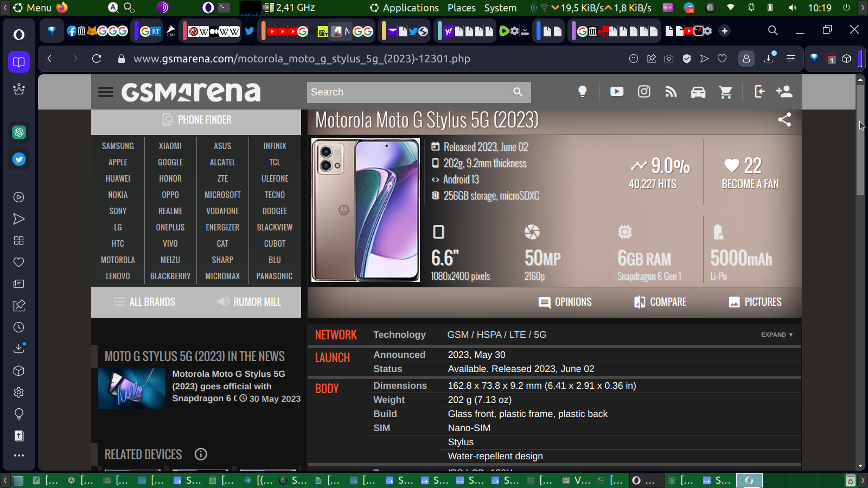Click the page vertical scrollbar thumb
This screenshot has width=868, height=488.
(x=860, y=140)
